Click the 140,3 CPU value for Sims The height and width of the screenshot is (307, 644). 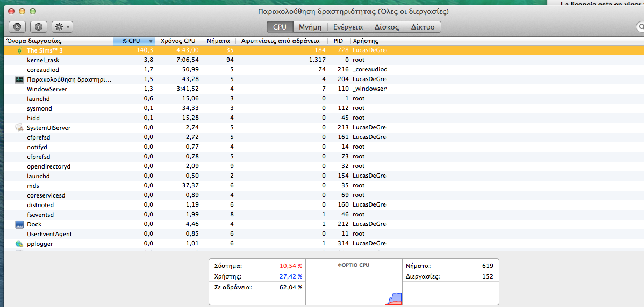(x=145, y=50)
